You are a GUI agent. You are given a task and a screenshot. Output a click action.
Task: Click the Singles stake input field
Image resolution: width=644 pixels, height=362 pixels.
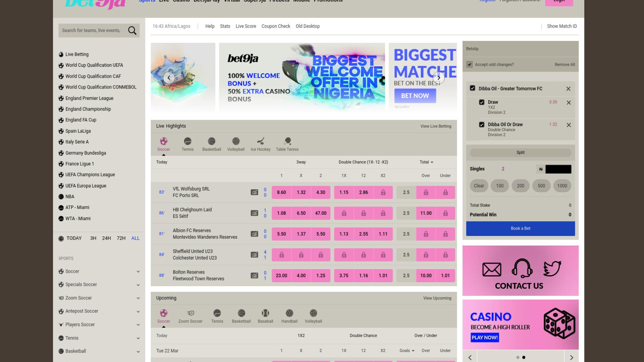558,169
